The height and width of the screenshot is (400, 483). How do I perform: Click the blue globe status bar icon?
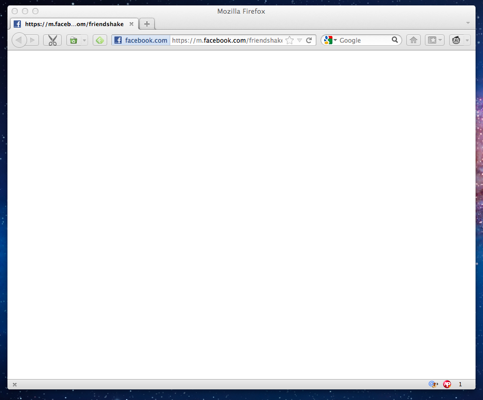[x=433, y=384]
